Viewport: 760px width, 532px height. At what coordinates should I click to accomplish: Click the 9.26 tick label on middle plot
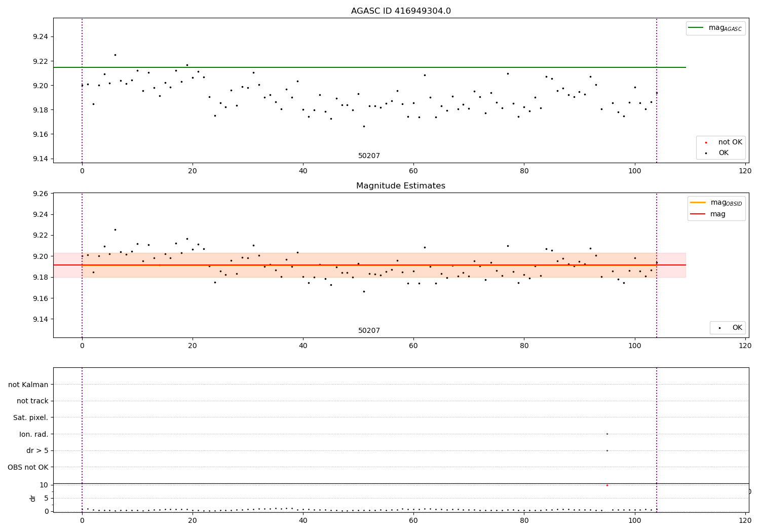41,194
